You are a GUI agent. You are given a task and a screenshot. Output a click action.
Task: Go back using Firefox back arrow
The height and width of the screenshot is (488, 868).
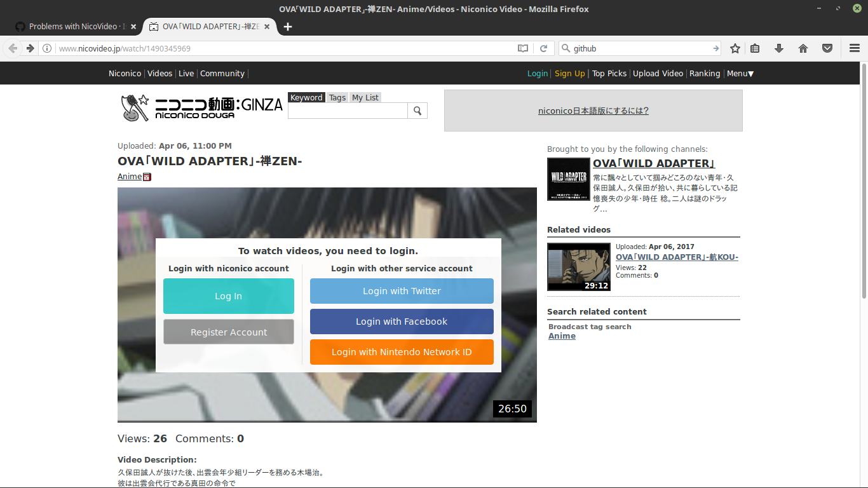(13, 48)
